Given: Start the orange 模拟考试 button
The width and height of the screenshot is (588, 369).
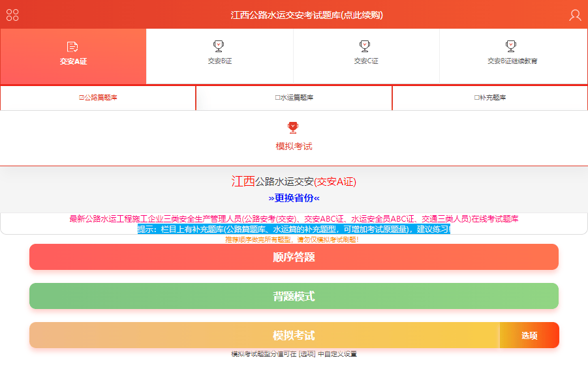Looking at the screenshot, I should pos(264,335).
